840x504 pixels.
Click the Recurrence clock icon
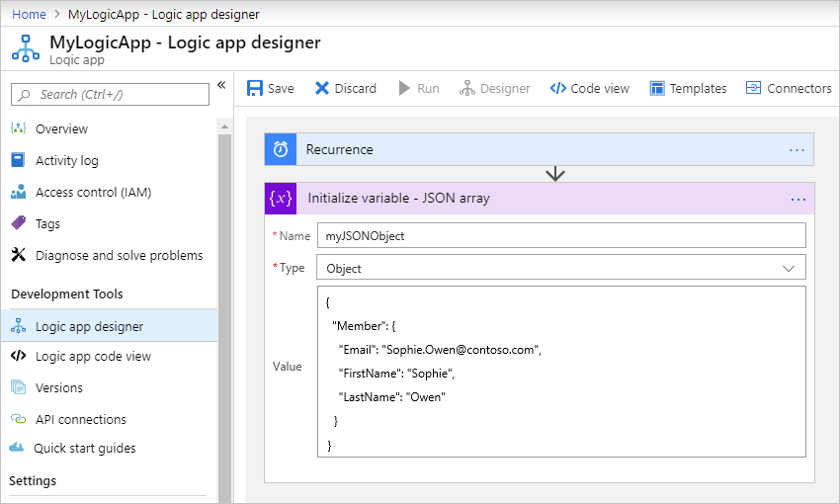[281, 149]
